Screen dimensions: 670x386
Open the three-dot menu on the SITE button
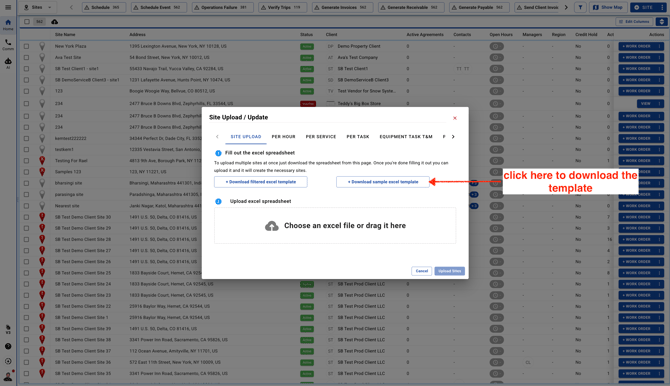pos(661,7)
